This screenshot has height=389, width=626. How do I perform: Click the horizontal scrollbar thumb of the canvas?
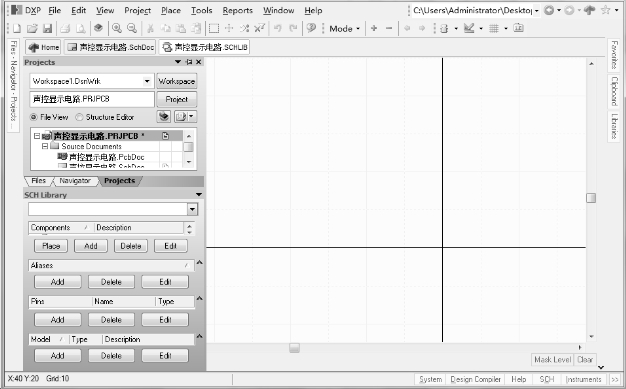pyautogui.click(x=294, y=348)
